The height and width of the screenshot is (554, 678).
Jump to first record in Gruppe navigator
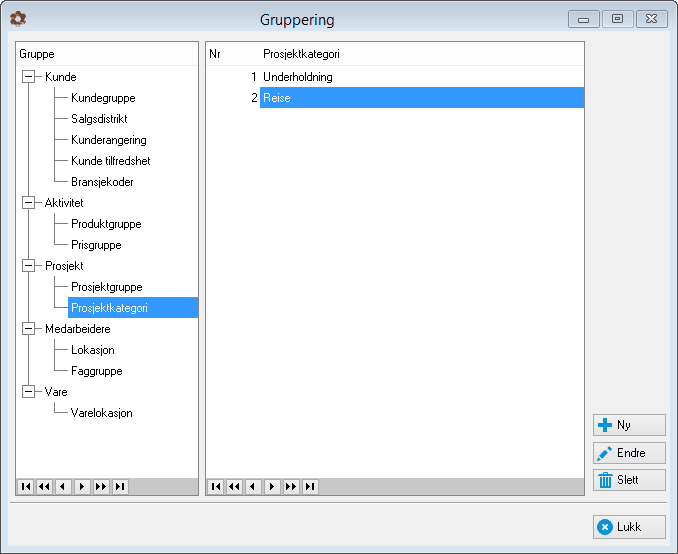(26, 487)
